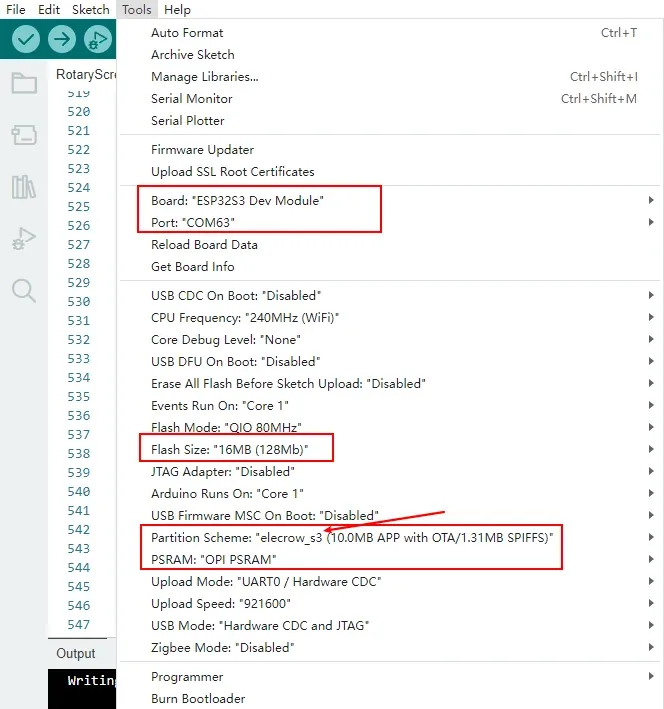Expand USB Firmware MSC On Boot submenu
664x709 pixels.
tap(390, 515)
